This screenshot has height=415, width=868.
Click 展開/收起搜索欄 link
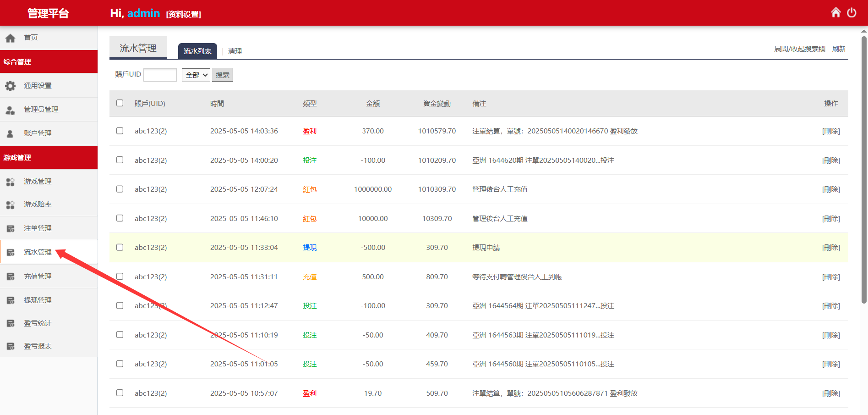click(800, 49)
